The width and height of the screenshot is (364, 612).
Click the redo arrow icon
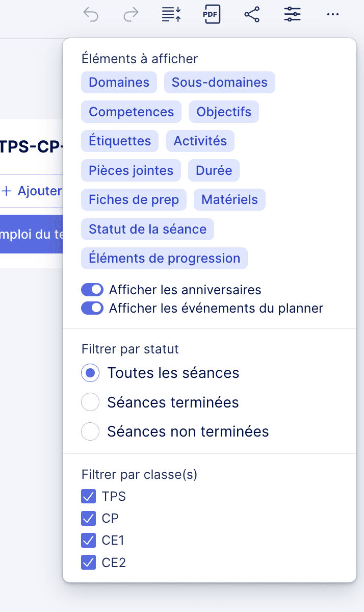[x=131, y=15]
